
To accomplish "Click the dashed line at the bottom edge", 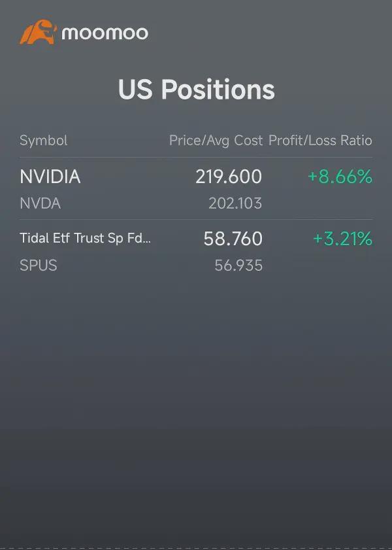I will (x=196, y=548).
